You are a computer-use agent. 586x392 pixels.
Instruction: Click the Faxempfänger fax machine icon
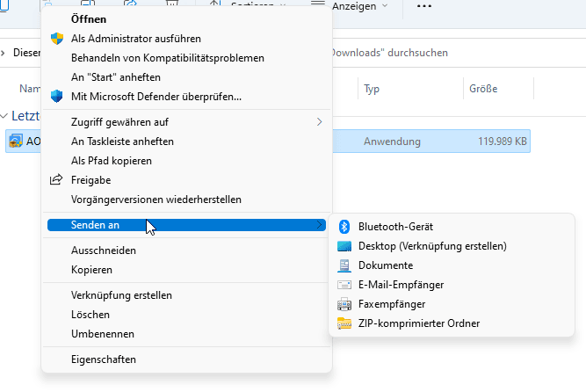344,304
